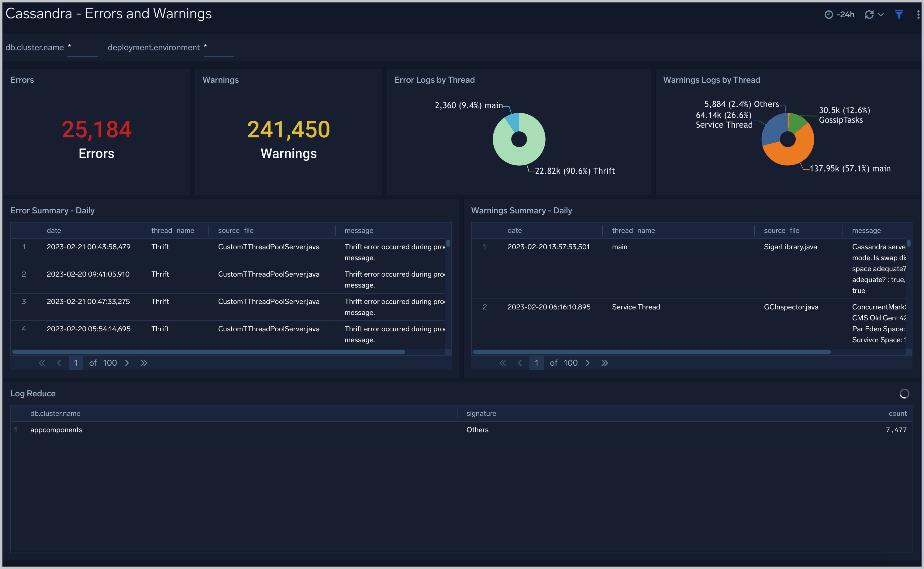Viewport: 924px width, 569px height.
Task: Sort Log Reduce by signature column header
Action: tap(481, 413)
